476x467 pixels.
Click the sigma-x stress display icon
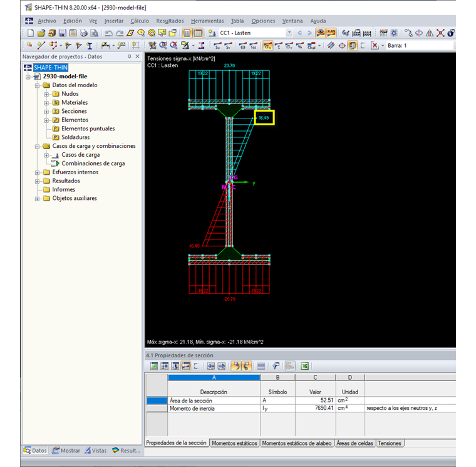pyautogui.click(x=267, y=46)
